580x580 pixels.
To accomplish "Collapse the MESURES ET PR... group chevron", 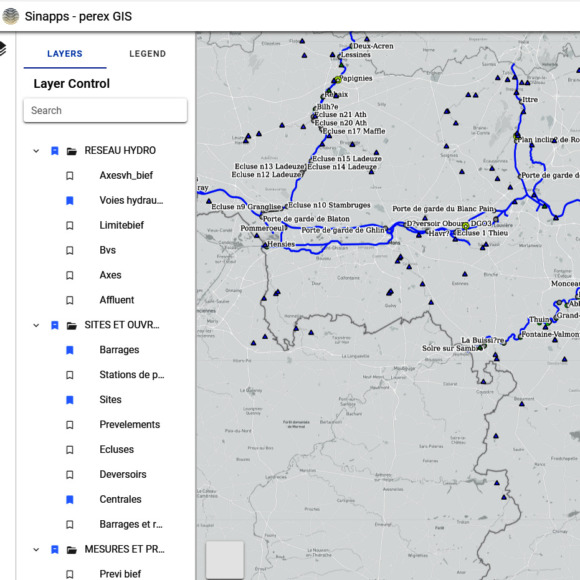I will (x=36, y=550).
